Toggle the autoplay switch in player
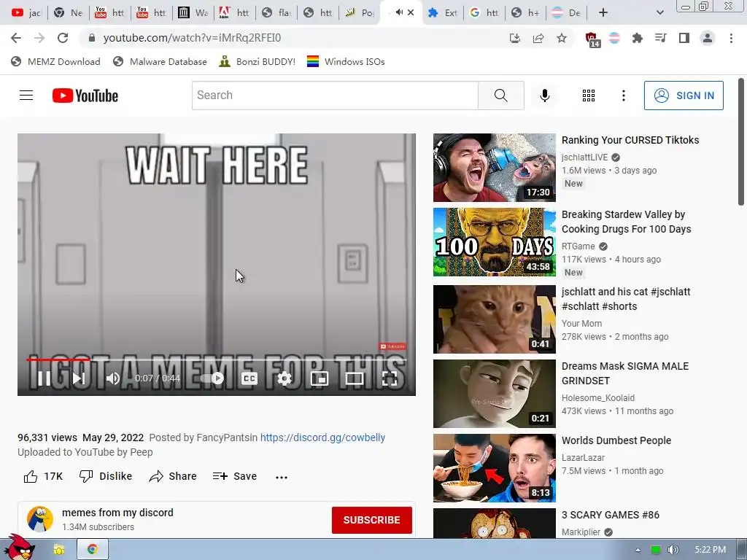Viewport: 747px width, 560px height. pyautogui.click(x=212, y=378)
